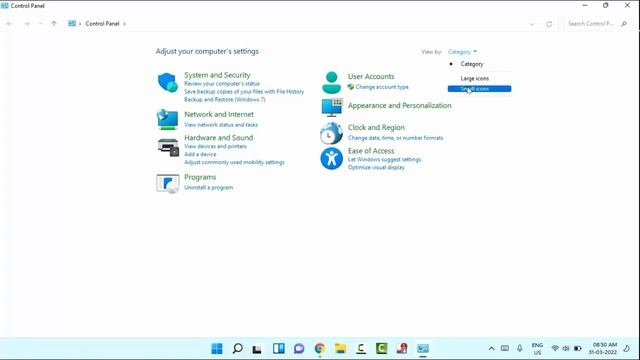The image size is (640, 360).
Task: Open the Ease of Access icon
Action: pos(331,158)
